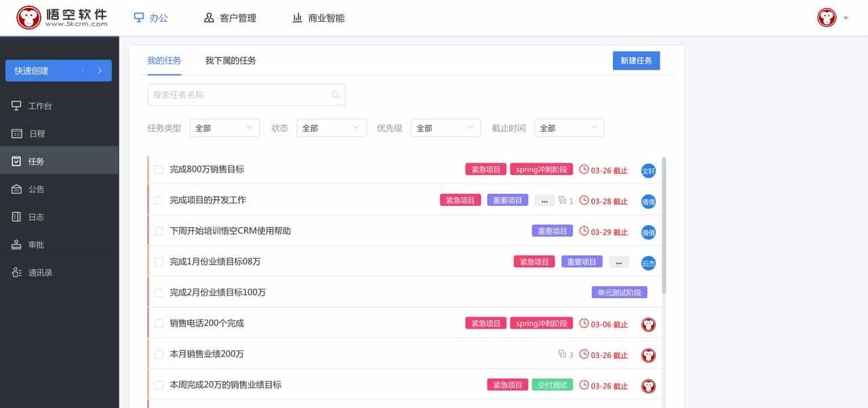Viewport: 868px width, 408px height.
Task: Switch to the 我下属的任务 tab
Action: pos(231,60)
